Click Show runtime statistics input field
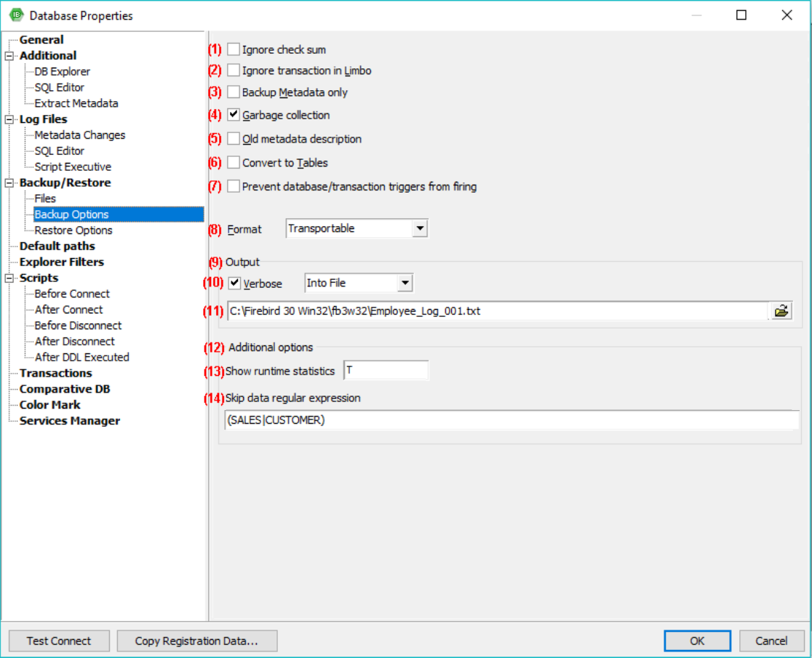Image resolution: width=812 pixels, height=658 pixels. [386, 370]
